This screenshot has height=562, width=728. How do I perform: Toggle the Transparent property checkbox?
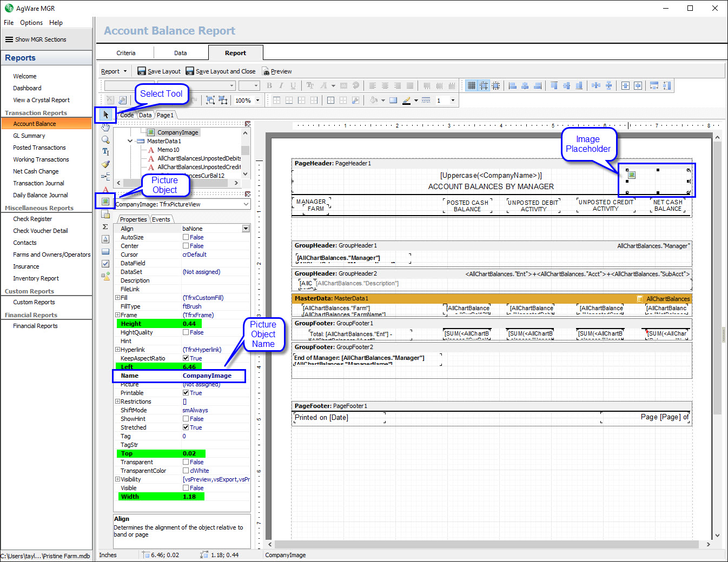point(186,462)
